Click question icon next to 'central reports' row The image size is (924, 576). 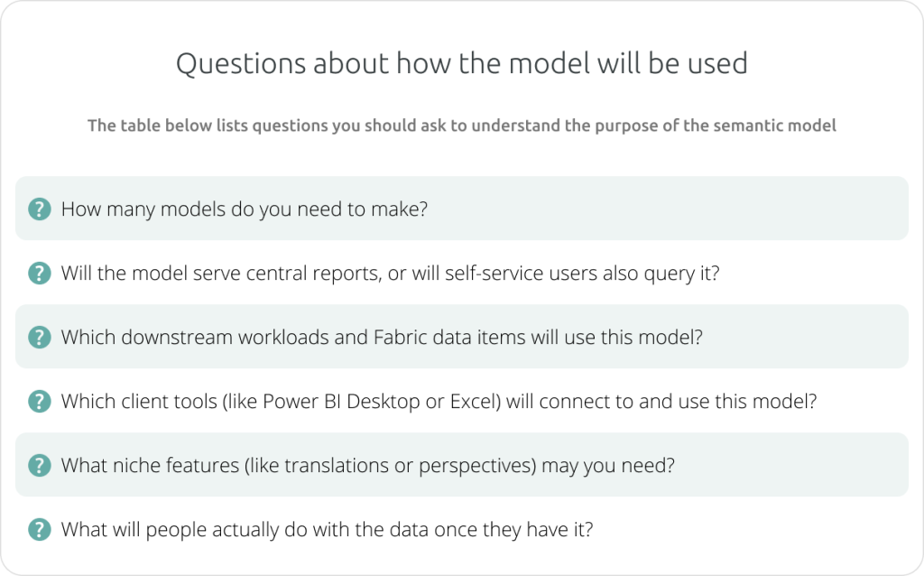point(40,273)
